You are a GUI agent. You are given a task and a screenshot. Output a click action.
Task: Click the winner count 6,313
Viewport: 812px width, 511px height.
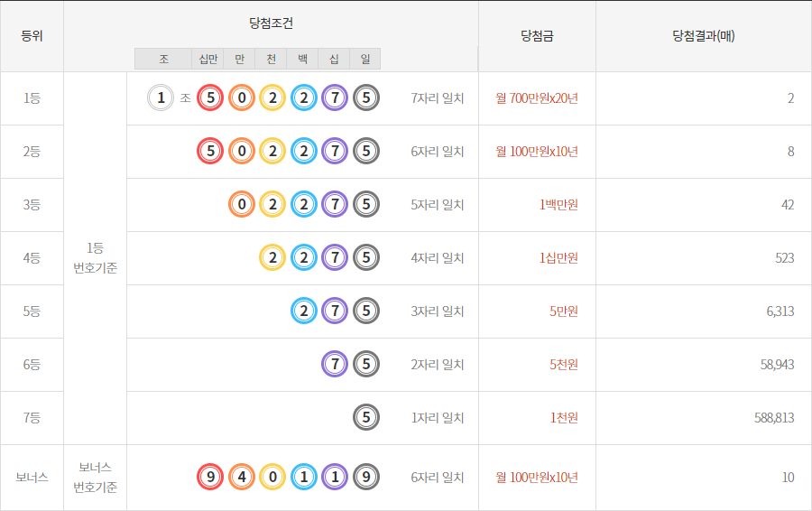pos(780,311)
